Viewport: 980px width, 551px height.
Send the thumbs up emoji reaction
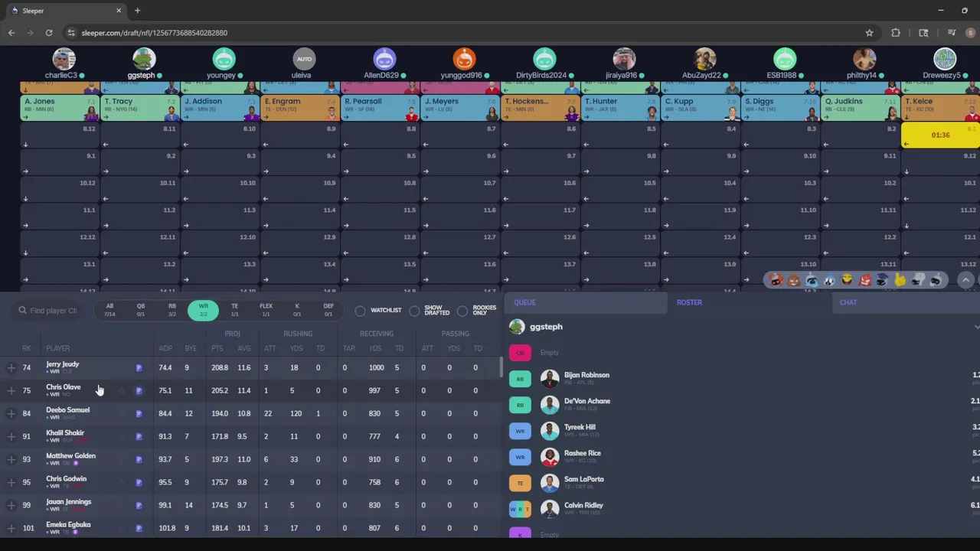coord(900,281)
